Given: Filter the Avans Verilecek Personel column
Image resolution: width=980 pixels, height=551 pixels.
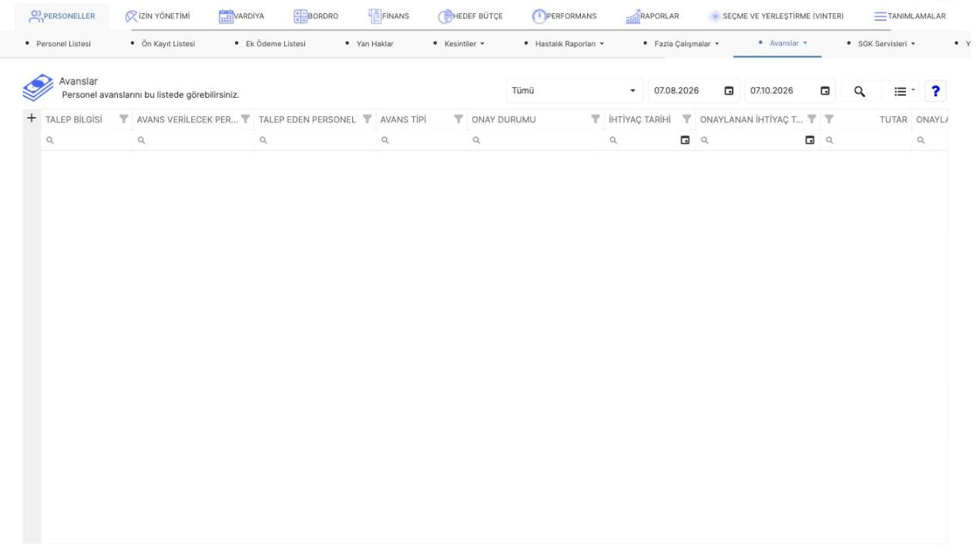Looking at the screenshot, I should click(x=246, y=119).
